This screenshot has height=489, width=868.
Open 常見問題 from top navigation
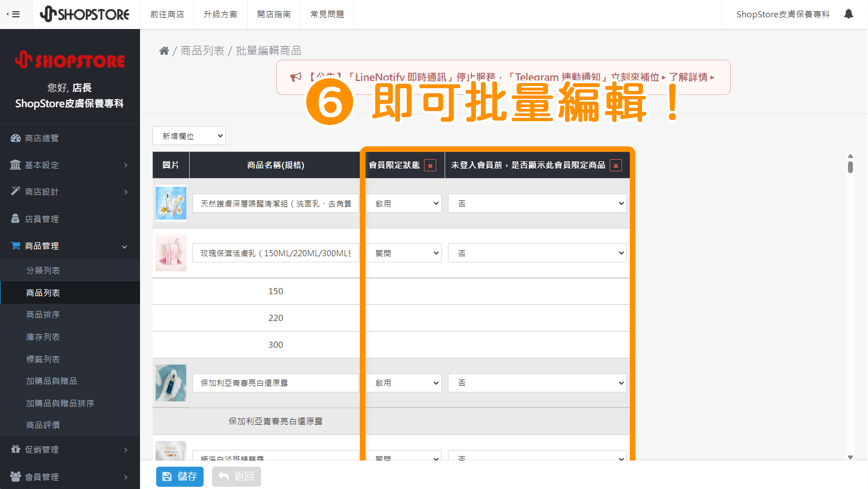pos(327,14)
